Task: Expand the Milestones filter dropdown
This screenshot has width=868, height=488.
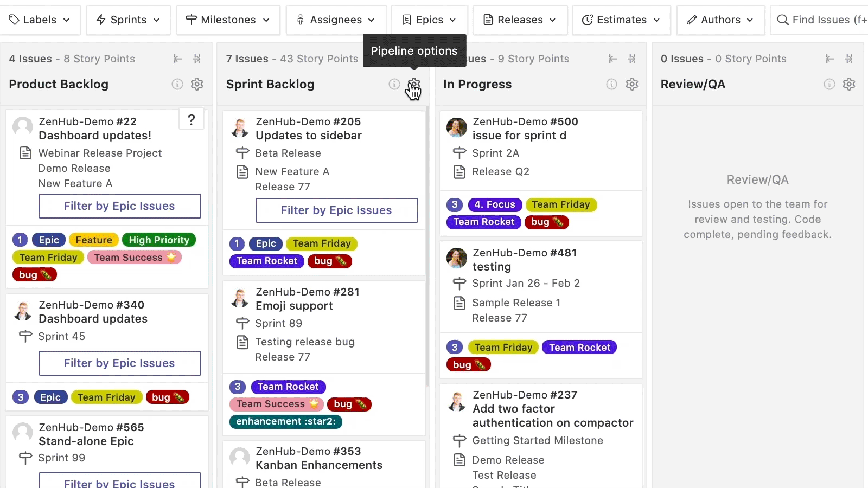Action: 228,20
